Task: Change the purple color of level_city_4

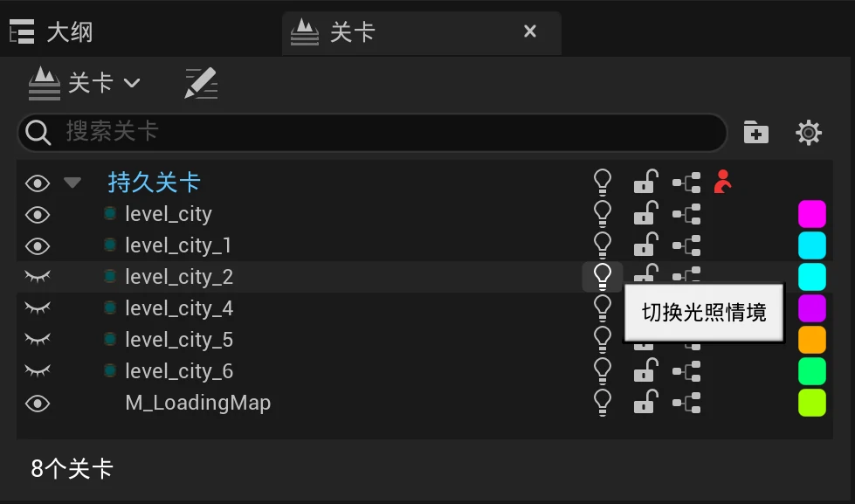Action: (812, 308)
